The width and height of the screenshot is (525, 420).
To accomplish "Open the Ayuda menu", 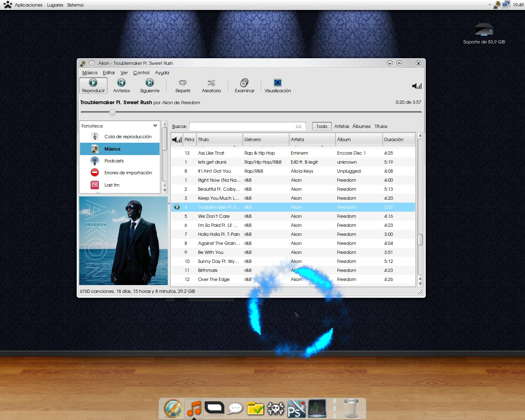I will pyautogui.click(x=162, y=73).
